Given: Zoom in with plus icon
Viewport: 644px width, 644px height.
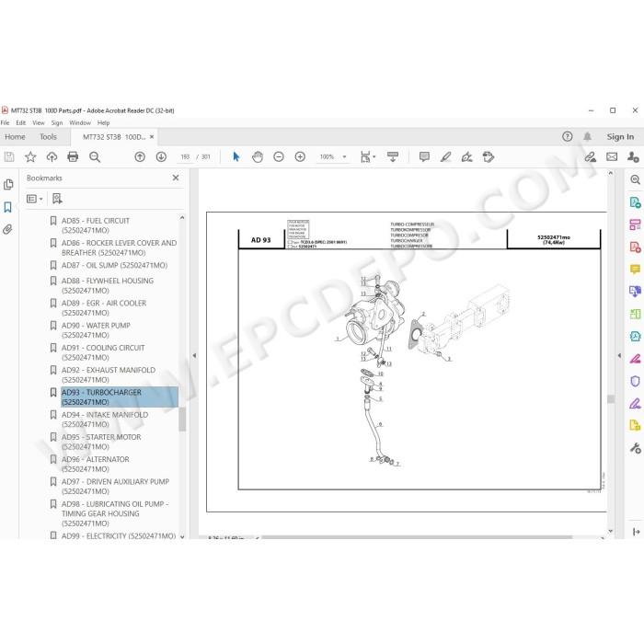Looking at the screenshot, I should pos(300,157).
